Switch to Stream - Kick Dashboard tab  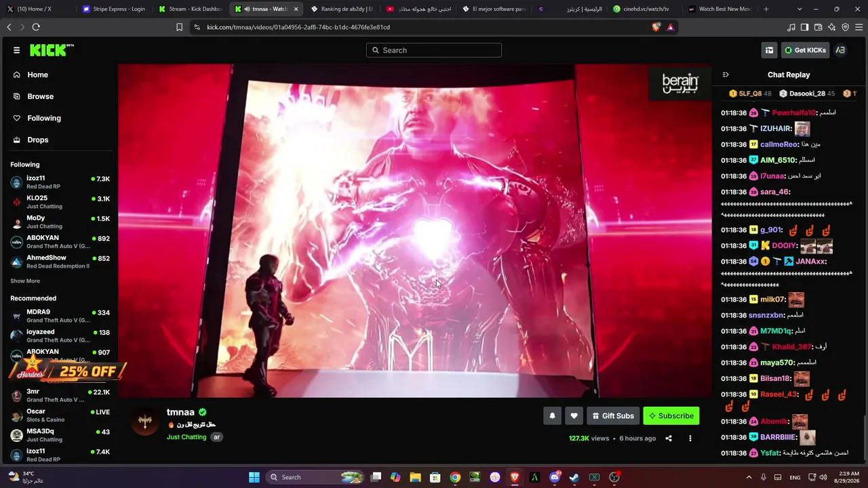pyautogui.click(x=189, y=9)
